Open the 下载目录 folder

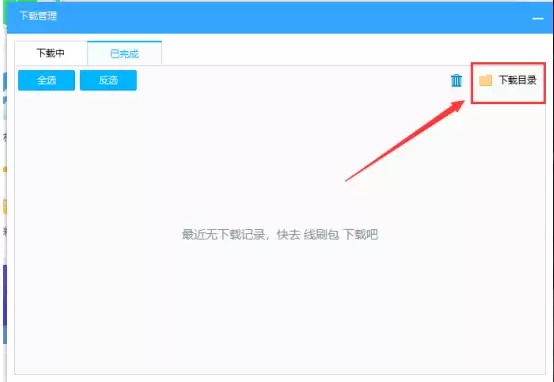click(x=508, y=81)
